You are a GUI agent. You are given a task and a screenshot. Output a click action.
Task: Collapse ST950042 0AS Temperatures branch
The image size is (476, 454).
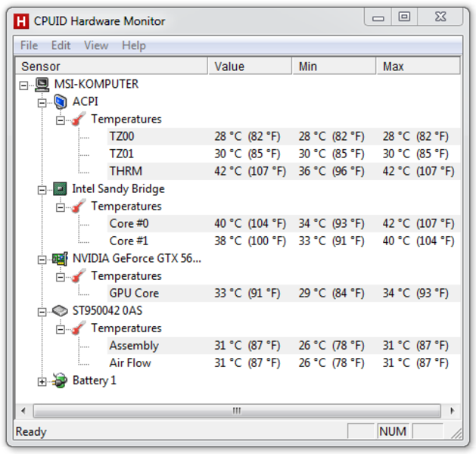61,330
